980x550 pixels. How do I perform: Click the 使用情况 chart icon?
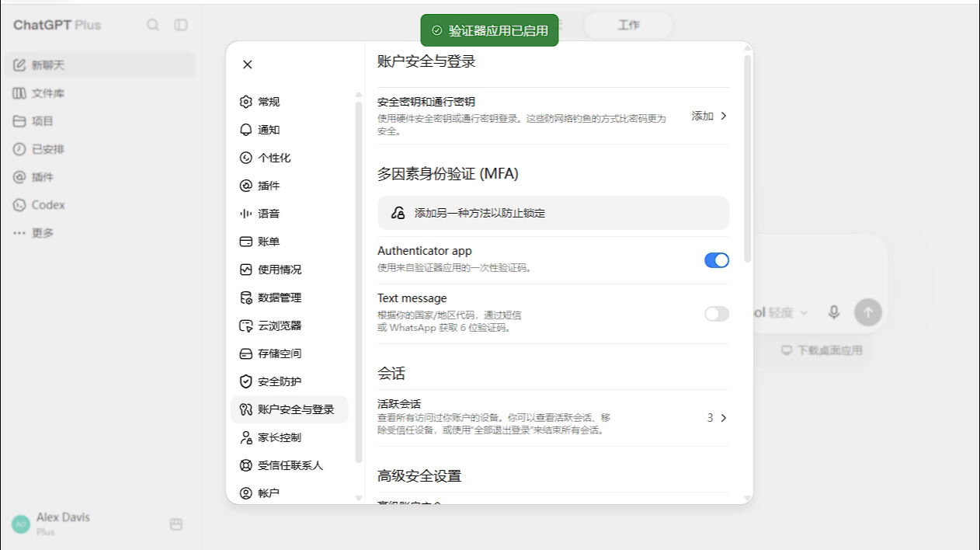click(246, 270)
